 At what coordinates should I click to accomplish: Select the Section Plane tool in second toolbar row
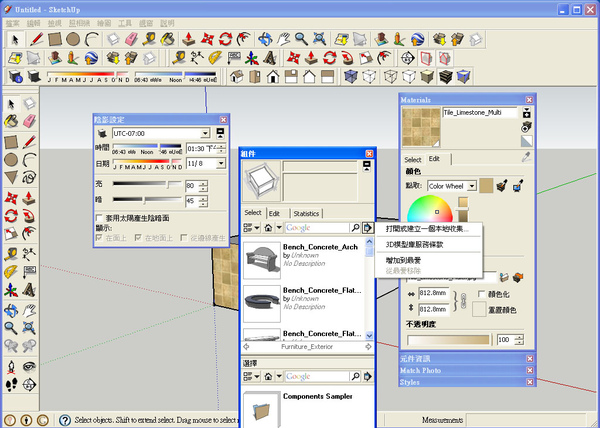[x=408, y=58]
